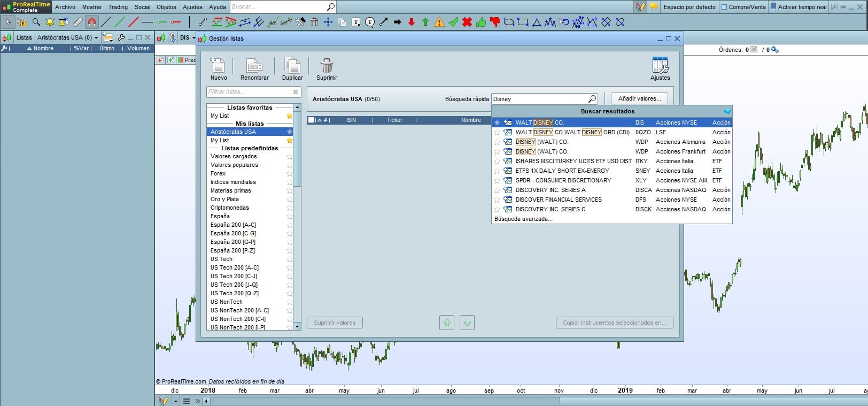Toggle favorite star for Aristócratas USA list
The height and width of the screenshot is (406, 868).
pos(290,132)
